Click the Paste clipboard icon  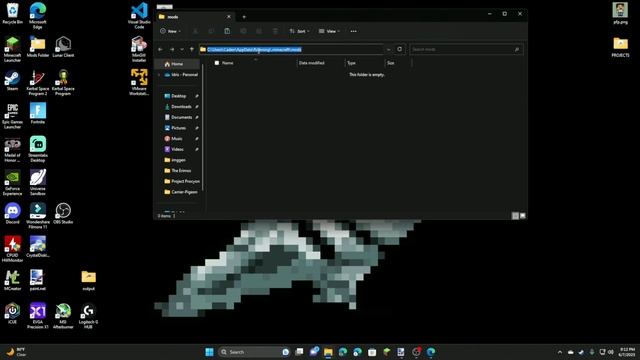[227, 31]
